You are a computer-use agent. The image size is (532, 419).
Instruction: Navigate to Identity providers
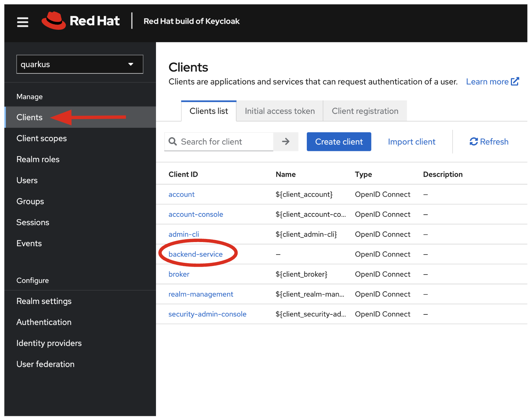(49, 343)
